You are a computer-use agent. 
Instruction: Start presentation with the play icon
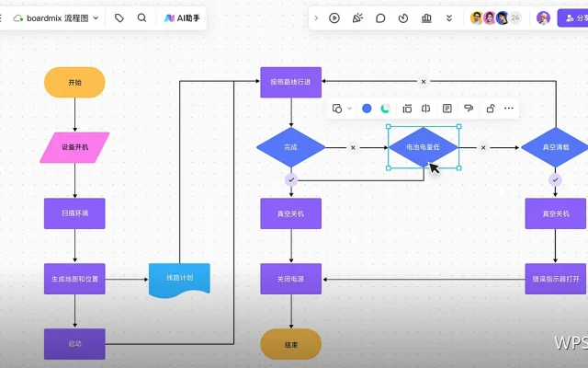point(334,18)
